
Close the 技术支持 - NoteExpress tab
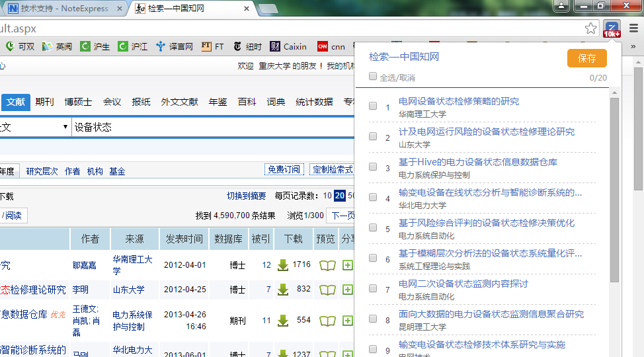[x=120, y=8]
